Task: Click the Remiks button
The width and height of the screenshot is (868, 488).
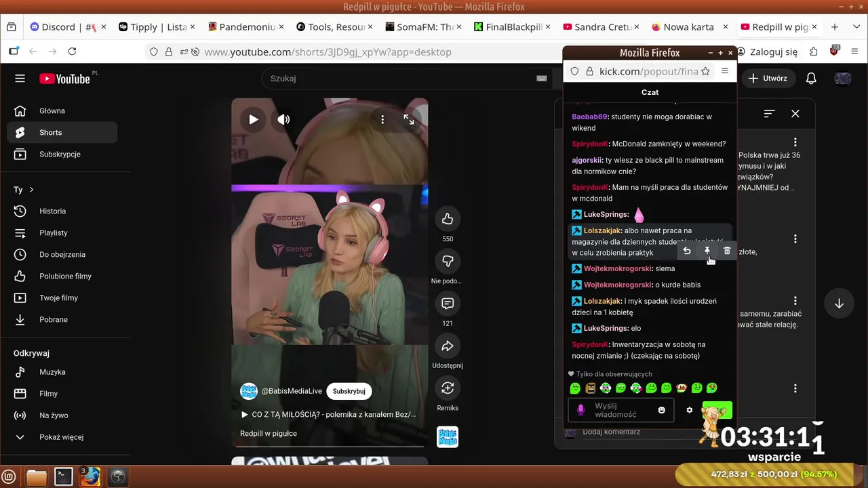Action: [x=448, y=388]
